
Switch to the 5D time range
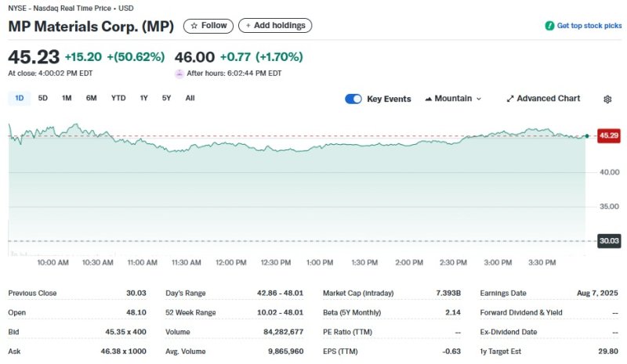pyautogui.click(x=43, y=98)
